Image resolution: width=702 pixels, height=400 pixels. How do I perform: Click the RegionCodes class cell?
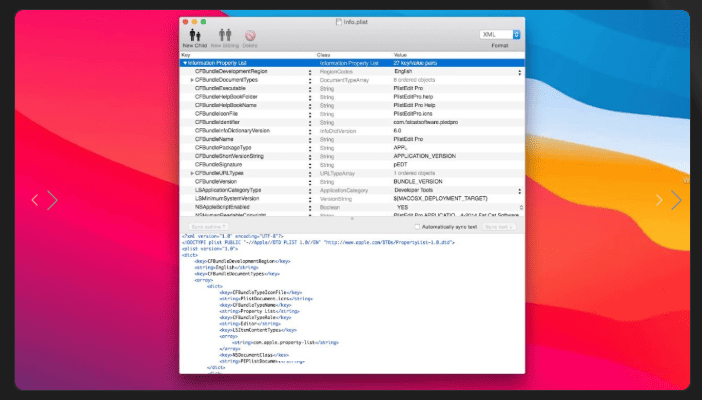[x=336, y=72]
